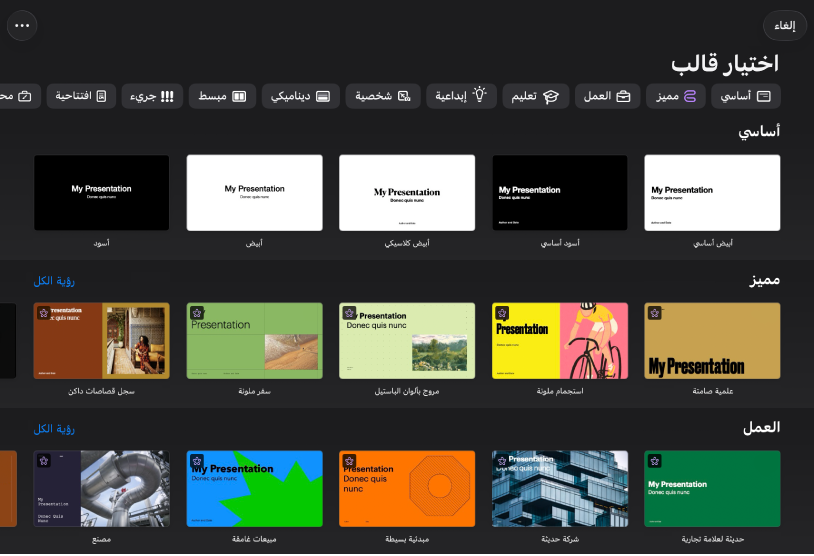Click premium badge on علمية صامتة thumbnail

click(x=655, y=313)
